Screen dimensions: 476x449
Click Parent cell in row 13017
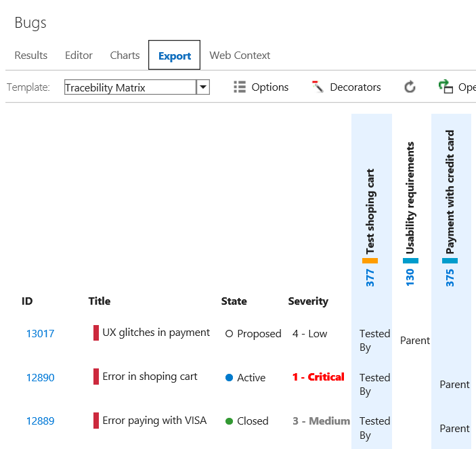(x=415, y=341)
